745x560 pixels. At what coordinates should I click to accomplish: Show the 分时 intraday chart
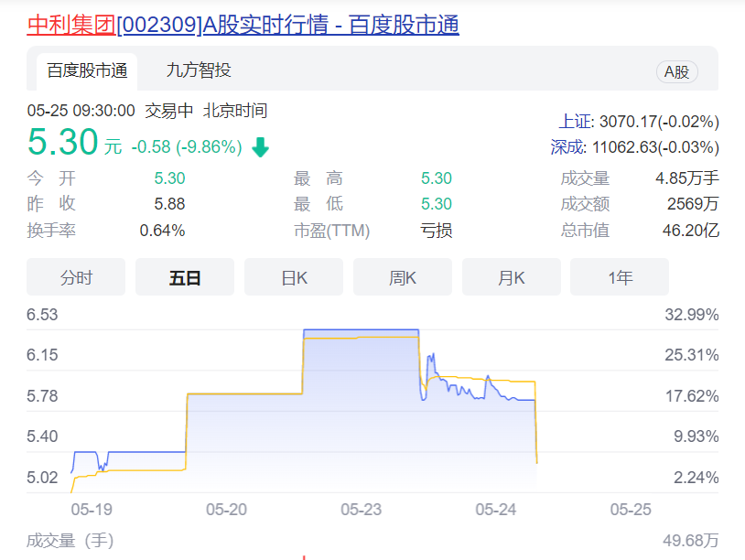76,277
